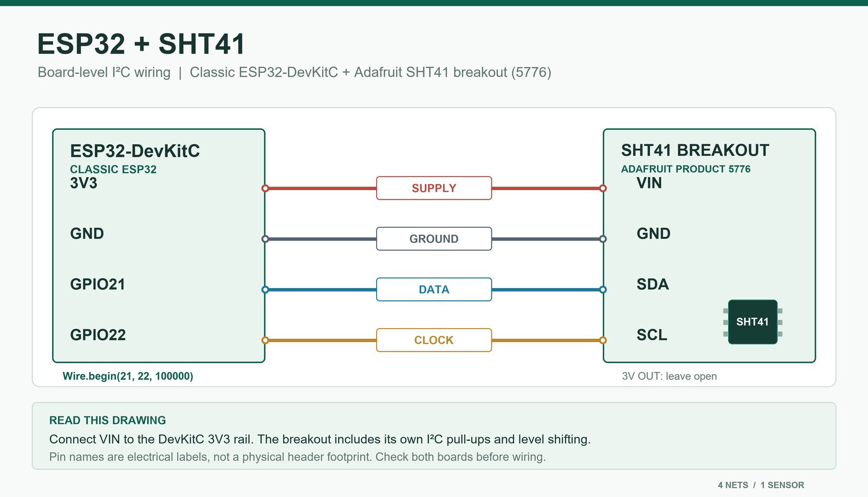This screenshot has height=497, width=868.
Task: Click the ESP32-DevKitC board title
Action: pyautogui.click(x=135, y=151)
